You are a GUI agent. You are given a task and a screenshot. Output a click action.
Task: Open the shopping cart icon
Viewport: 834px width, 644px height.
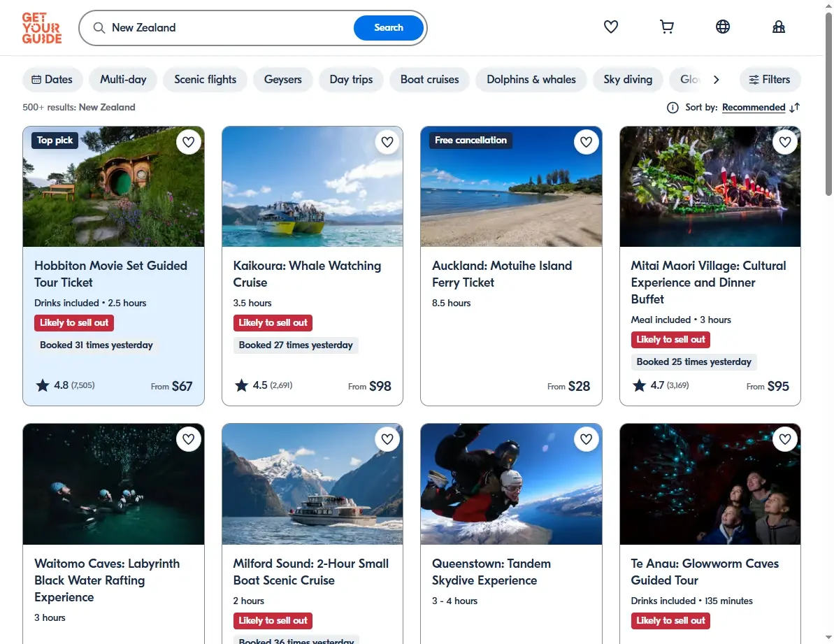(x=666, y=27)
